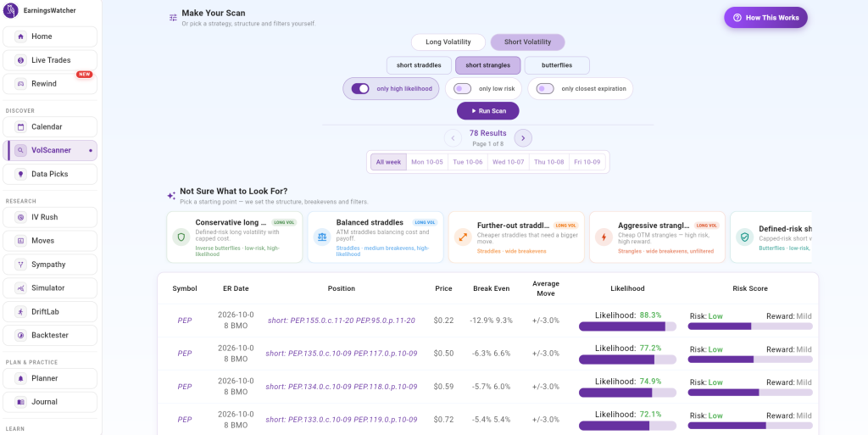Select the Thu 10-08 tab

[x=548, y=162]
